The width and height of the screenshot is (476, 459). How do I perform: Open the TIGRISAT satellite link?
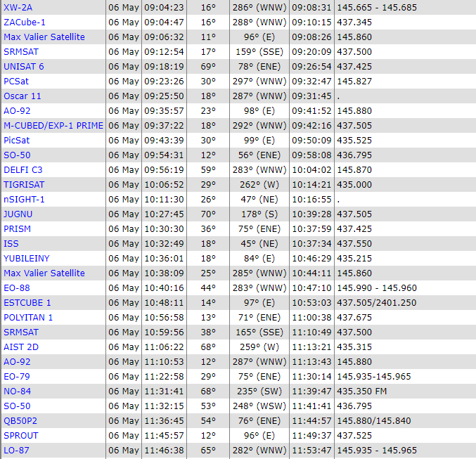point(24,185)
